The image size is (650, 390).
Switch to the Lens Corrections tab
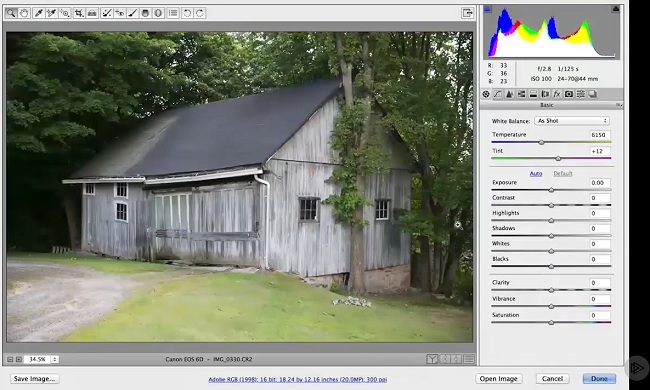(x=545, y=94)
